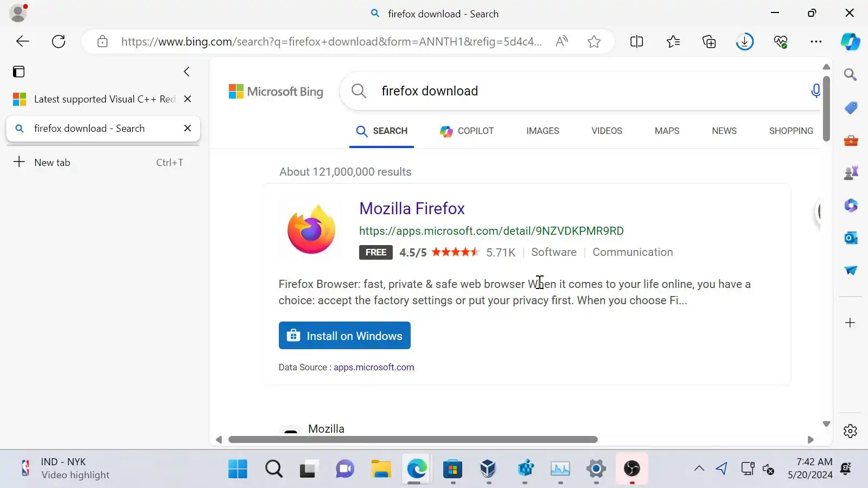
Task: Open sidebar Drop paper plane icon
Action: (851, 270)
